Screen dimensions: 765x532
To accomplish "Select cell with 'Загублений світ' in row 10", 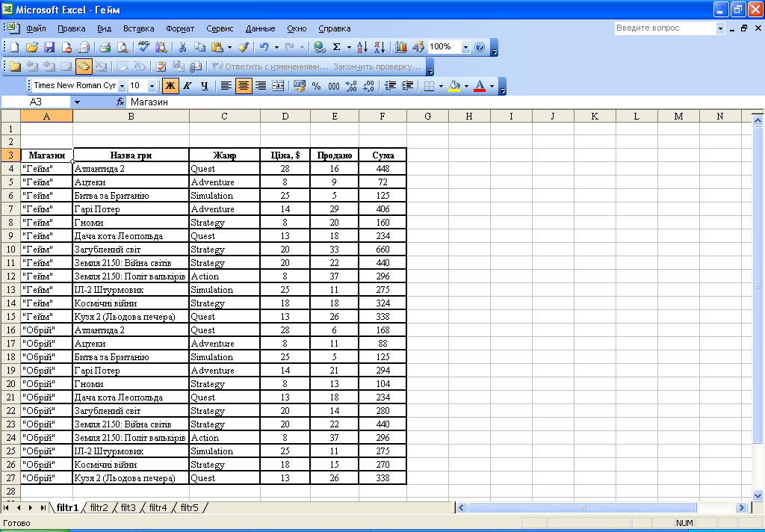I will click(131, 250).
